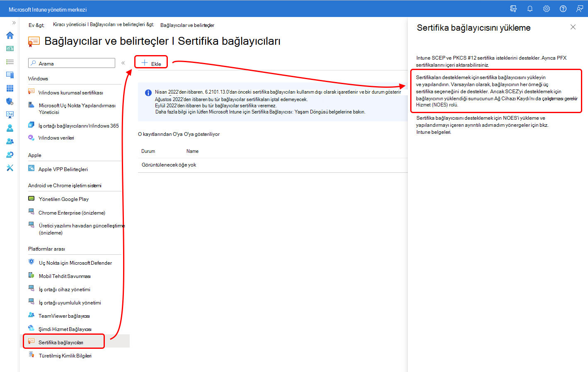Click 'Platformlar arası' section heading
The height and width of the screenshot is (372, 588).
click(x=46, y=249)
